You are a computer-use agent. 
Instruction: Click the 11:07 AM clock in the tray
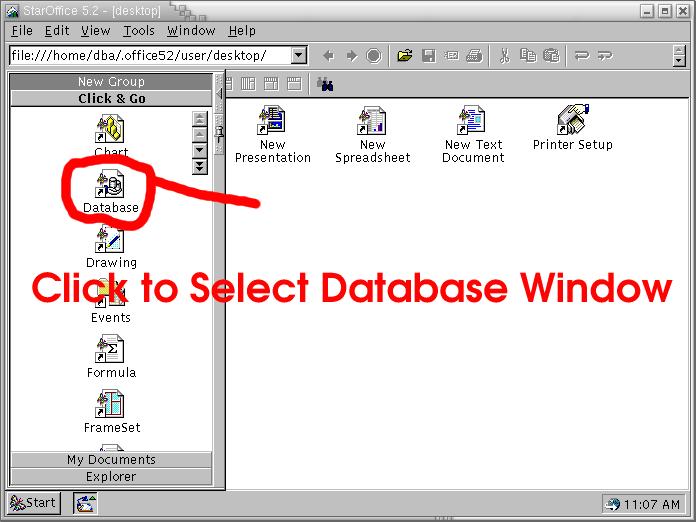(652, 504)
